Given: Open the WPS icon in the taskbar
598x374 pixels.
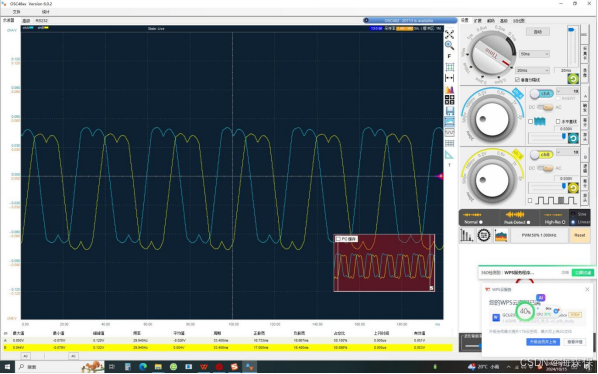Looking at the screenshot, I should [204, 367].
